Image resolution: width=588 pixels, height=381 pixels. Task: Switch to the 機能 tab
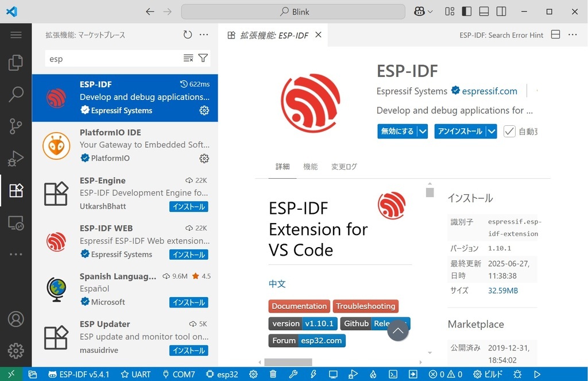pos(310,167)
